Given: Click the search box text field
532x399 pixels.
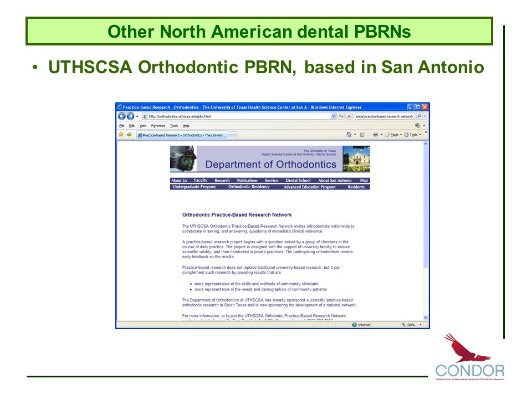Looking at the screenshot, I should point(385,116).
